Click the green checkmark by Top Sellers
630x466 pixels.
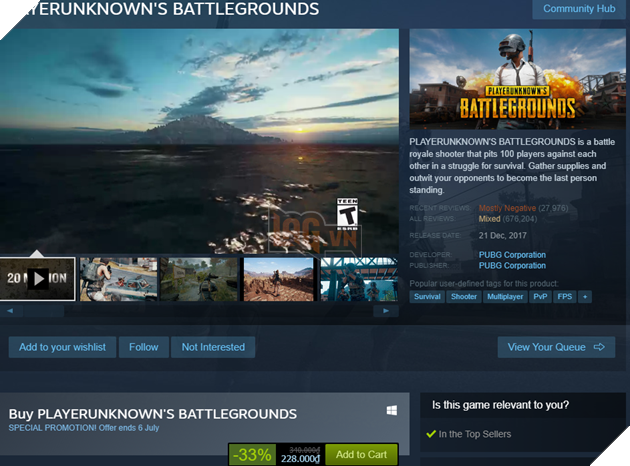point(431,434)
